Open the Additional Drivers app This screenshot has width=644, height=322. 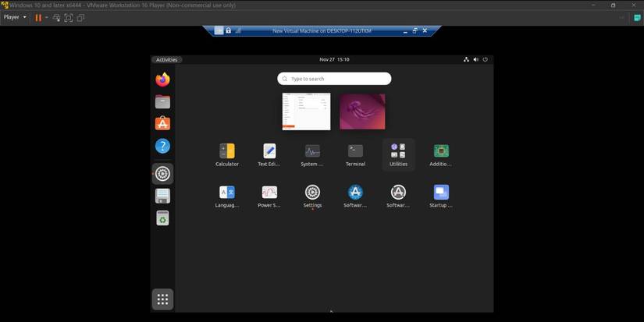coord(441,154)
